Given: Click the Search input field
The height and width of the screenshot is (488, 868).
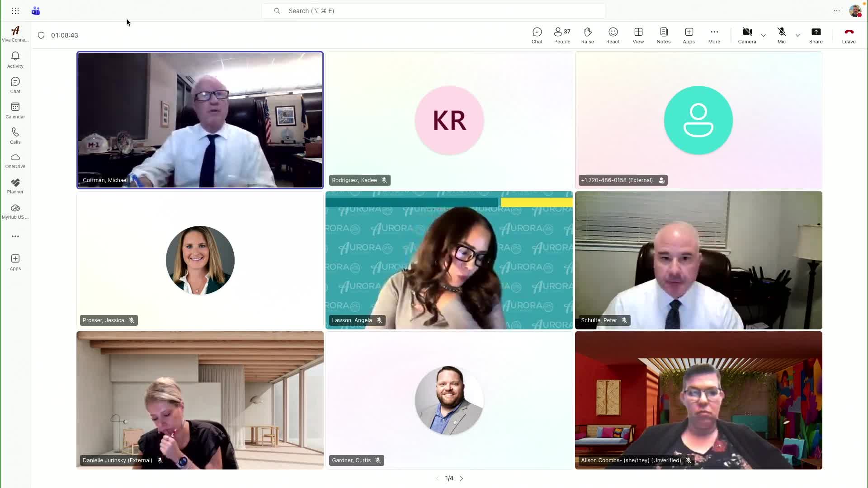Looking at the screenshot, I should (434, 11).
